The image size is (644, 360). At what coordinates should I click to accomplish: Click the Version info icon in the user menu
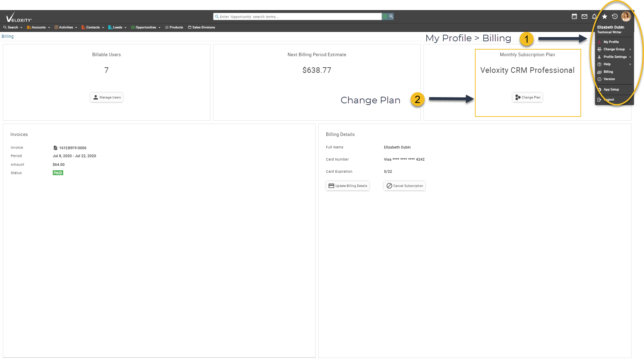pos(599,79)
